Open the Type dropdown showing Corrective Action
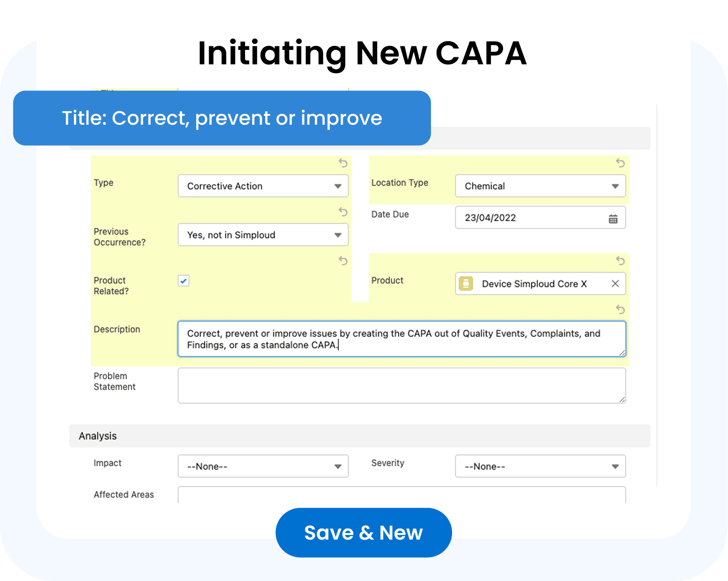The height and width of the screenshot is (581, 728). click(263, 186)
